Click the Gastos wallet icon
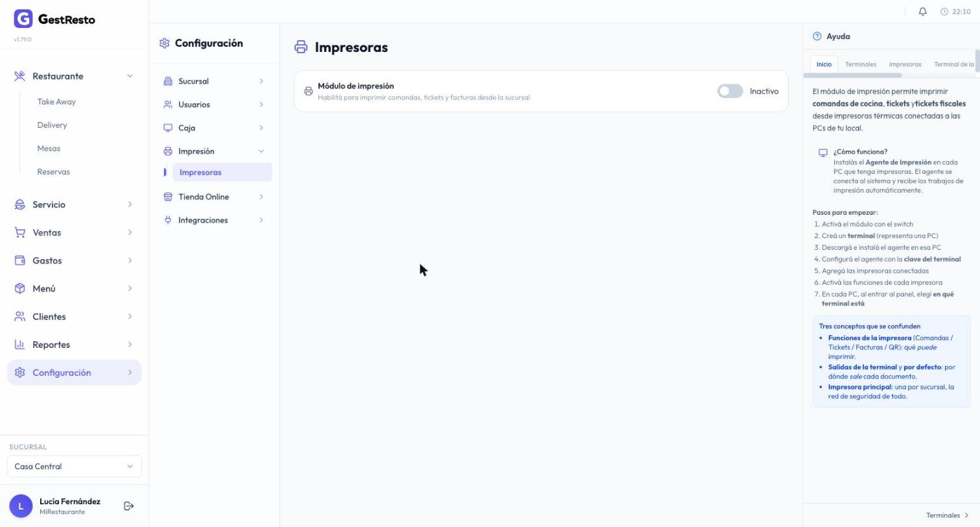Screen dimensions: 980x527 click(x=19, y=260)
